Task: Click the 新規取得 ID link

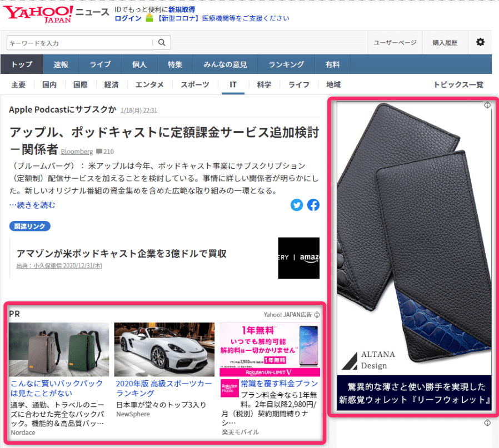Action: 182,9
